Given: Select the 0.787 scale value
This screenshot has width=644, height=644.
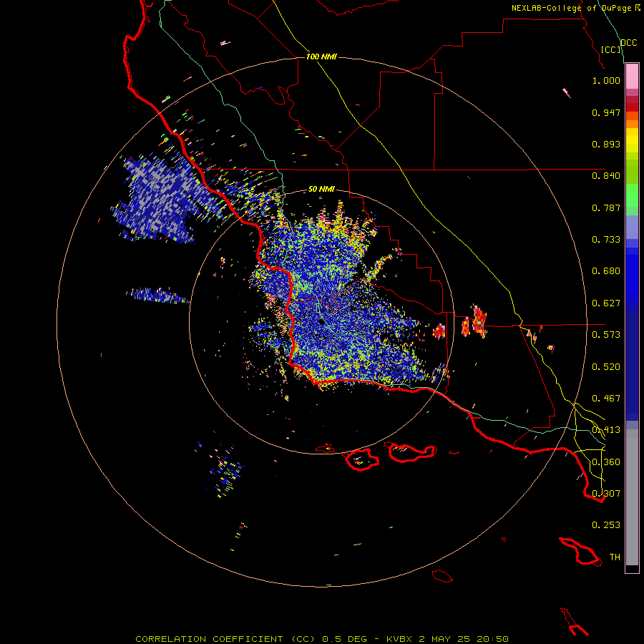Looking at the screenshot, I should pyautogui.click(x=606, y=208).
